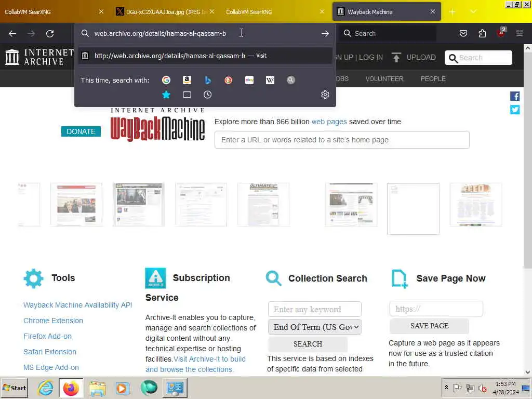This screenshot has height=399, width=532.
Task: Focus the 'Enter any keyword' collection field
Action: point(314,309)
